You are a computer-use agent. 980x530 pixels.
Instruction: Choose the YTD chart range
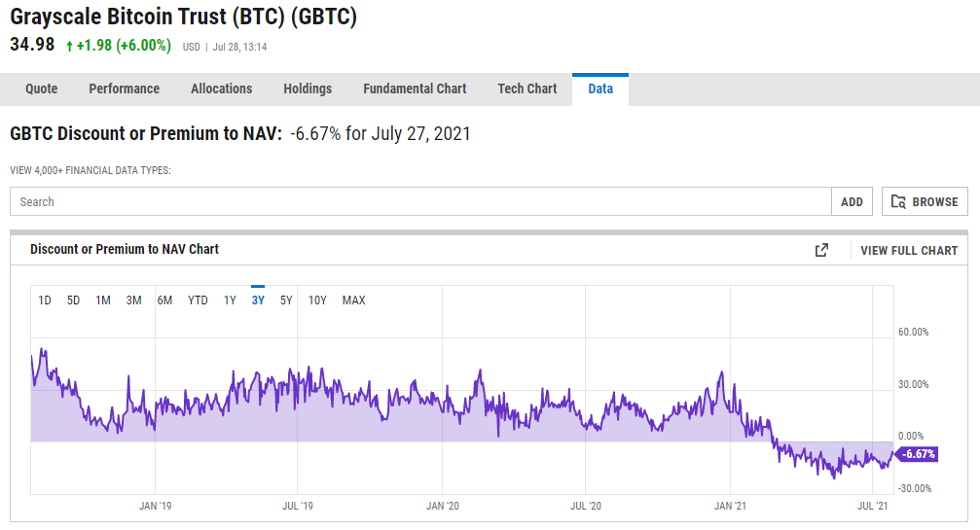point(198,300)
